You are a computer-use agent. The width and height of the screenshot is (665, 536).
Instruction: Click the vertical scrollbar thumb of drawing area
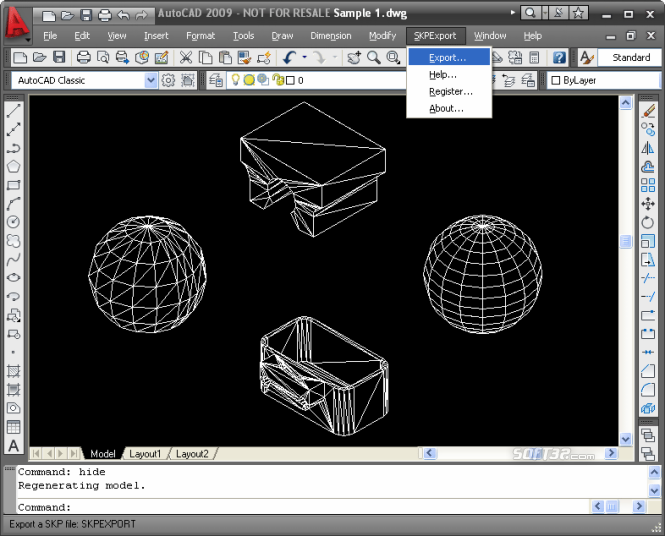point(626,241)
